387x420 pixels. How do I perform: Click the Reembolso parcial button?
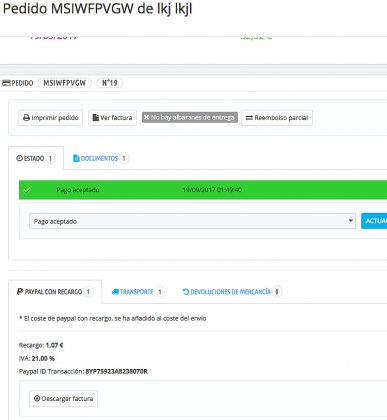[x=277, y=118]
